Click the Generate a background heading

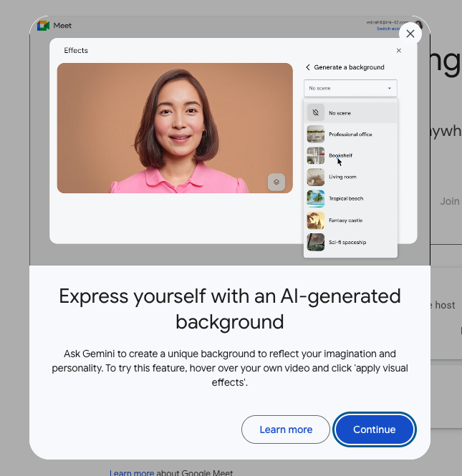(x=349, y=67)
